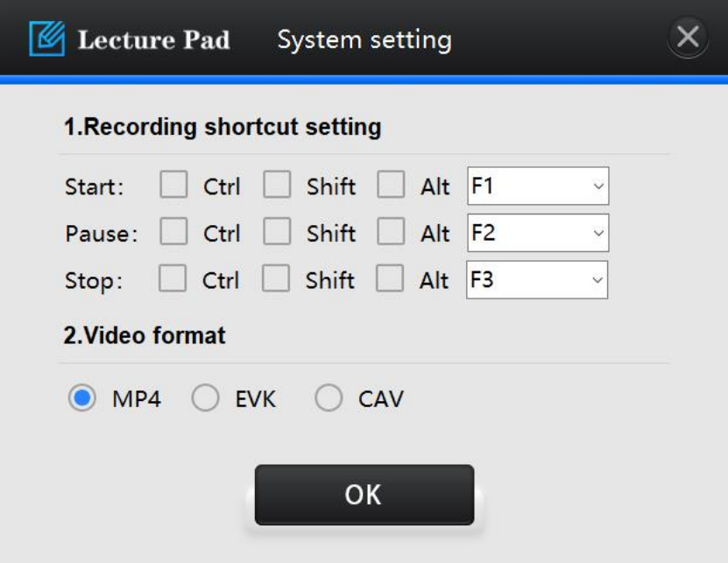
Task: Click the '1.Recording shortcut setting' heading
Action: click(x=223, y=127)
